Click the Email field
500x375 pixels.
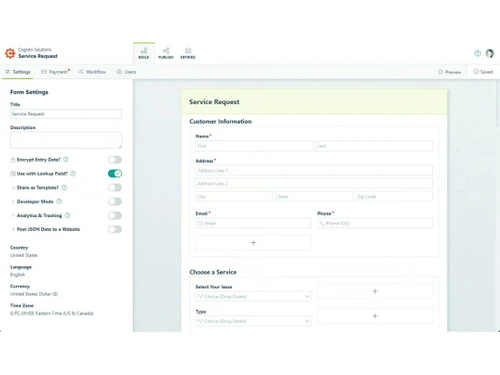point(253,223)
